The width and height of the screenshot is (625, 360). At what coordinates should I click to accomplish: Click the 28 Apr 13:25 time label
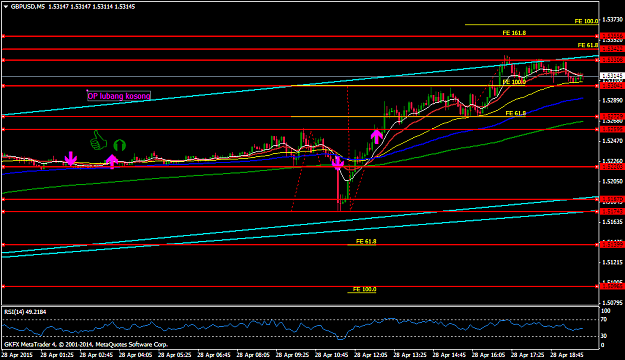point(410,354)
